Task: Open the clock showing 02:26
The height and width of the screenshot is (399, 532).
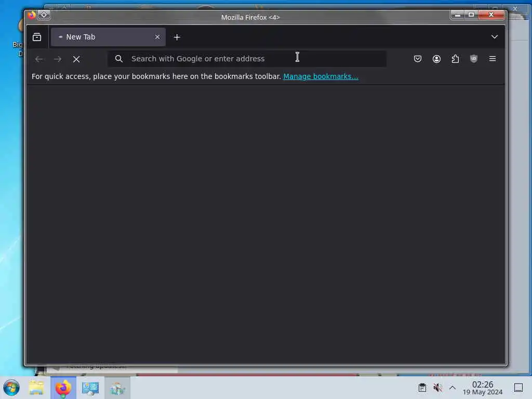Action: (x=483, y=388)
